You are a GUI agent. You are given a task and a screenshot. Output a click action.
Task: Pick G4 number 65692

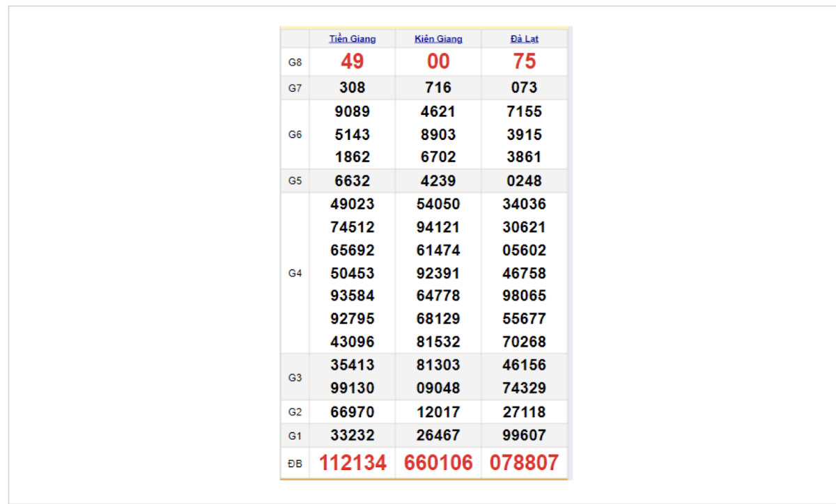(353, 250)
